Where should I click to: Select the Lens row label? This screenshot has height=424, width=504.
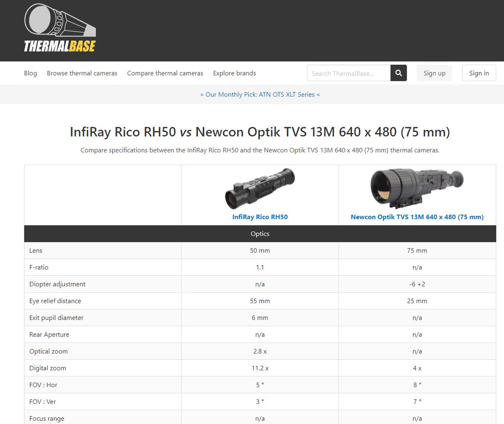click(36, 251)
